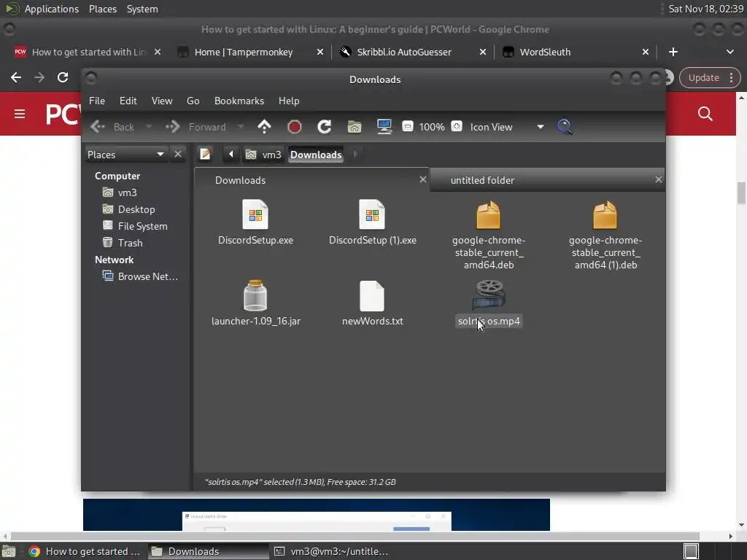Select newWords.txt file icon
Image resolution: width=747 pixels, height=560 pixels.
372,296
